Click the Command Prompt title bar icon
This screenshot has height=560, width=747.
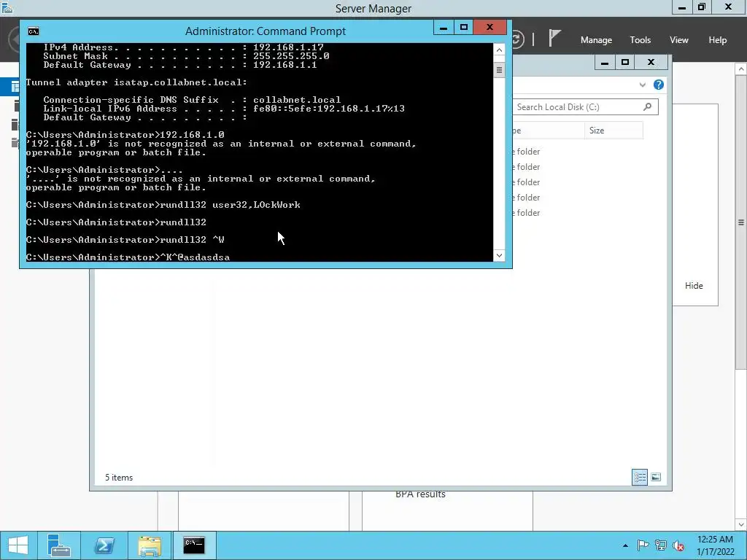click(34, 31)
